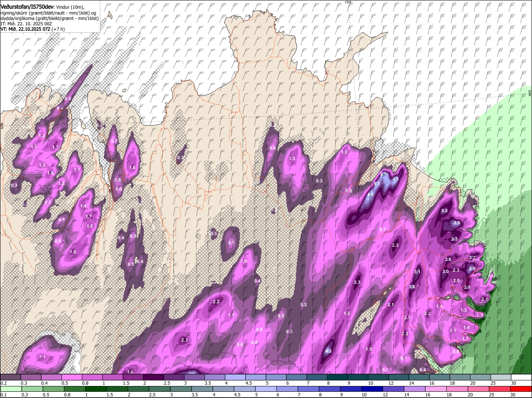Click rain legend swatch between 0.1 and 0.3

(10, 389)
